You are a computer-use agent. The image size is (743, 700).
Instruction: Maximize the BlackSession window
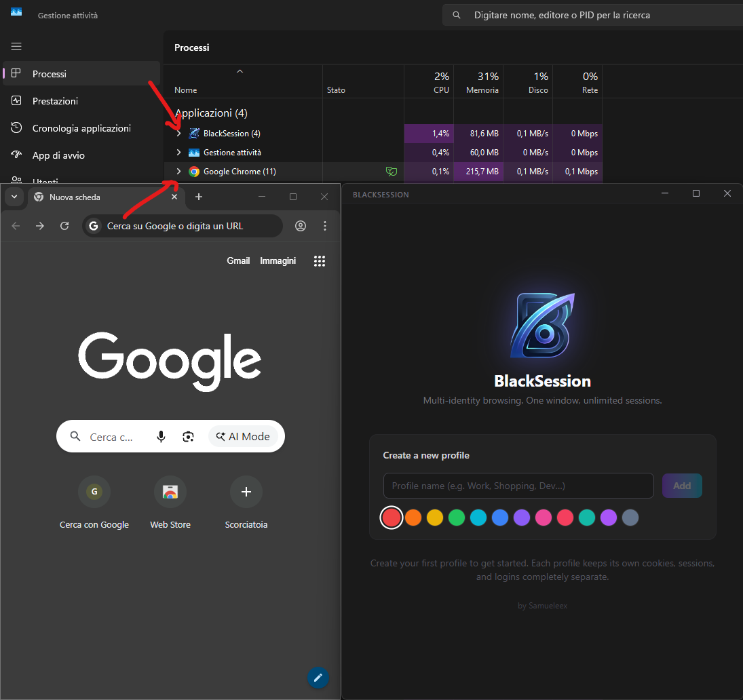696,193
